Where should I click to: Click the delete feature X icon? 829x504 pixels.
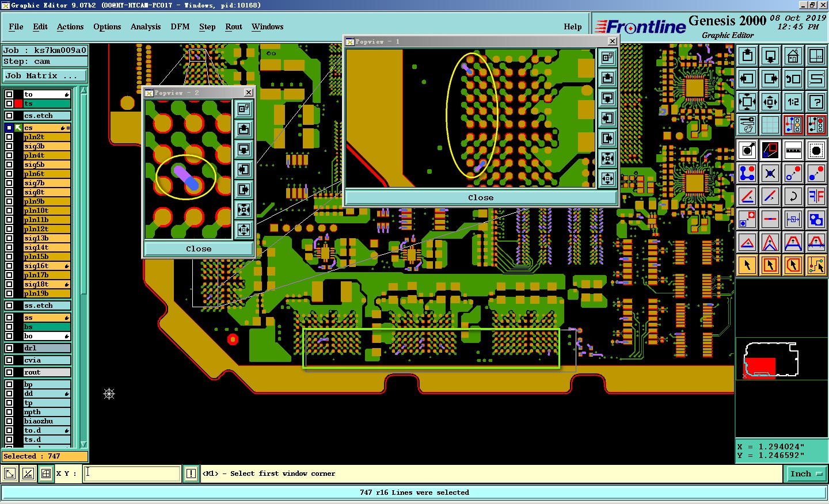[x=770, y=173]
